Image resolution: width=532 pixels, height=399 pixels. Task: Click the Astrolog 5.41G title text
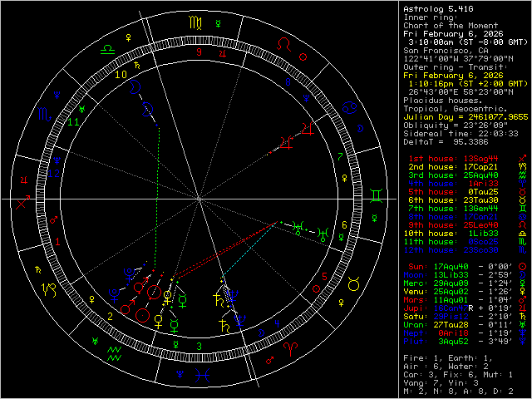pos(435,8)
